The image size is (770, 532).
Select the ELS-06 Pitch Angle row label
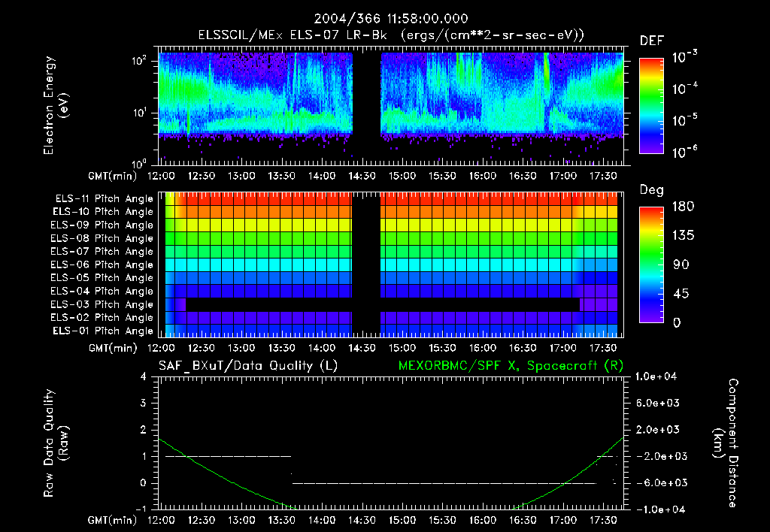click(102, 264)
